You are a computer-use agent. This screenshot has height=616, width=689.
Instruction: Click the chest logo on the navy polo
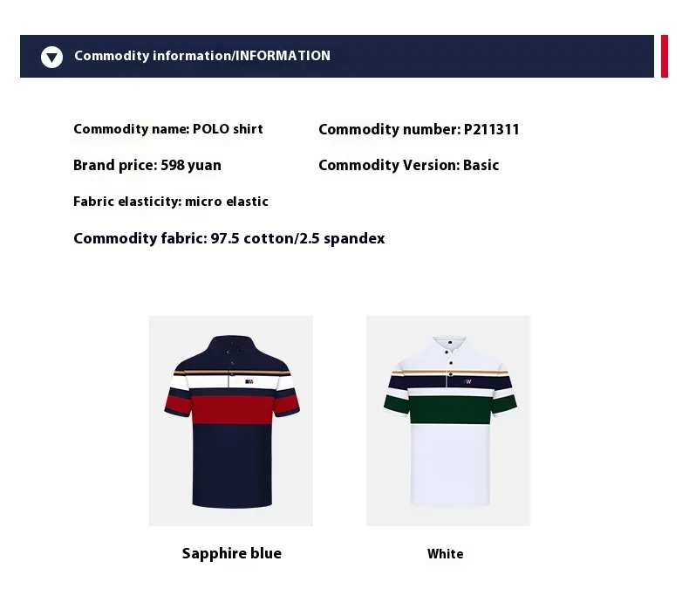pyautogui.click(x=249, y=381)
